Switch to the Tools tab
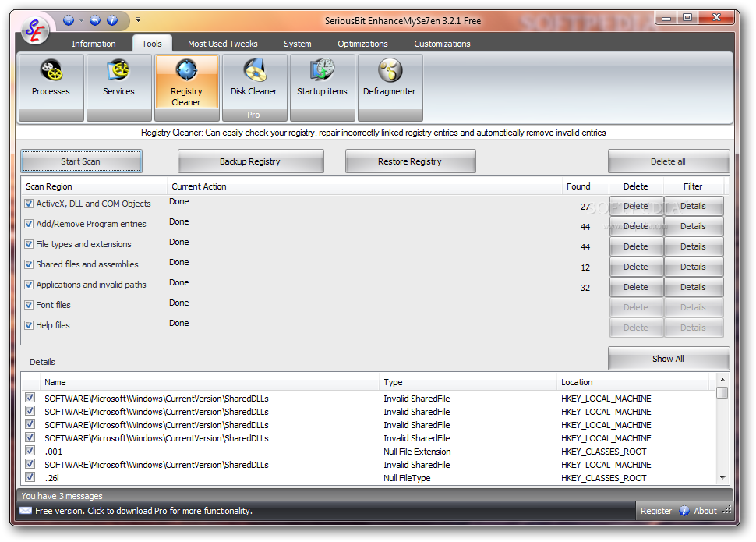 (152, 44)
